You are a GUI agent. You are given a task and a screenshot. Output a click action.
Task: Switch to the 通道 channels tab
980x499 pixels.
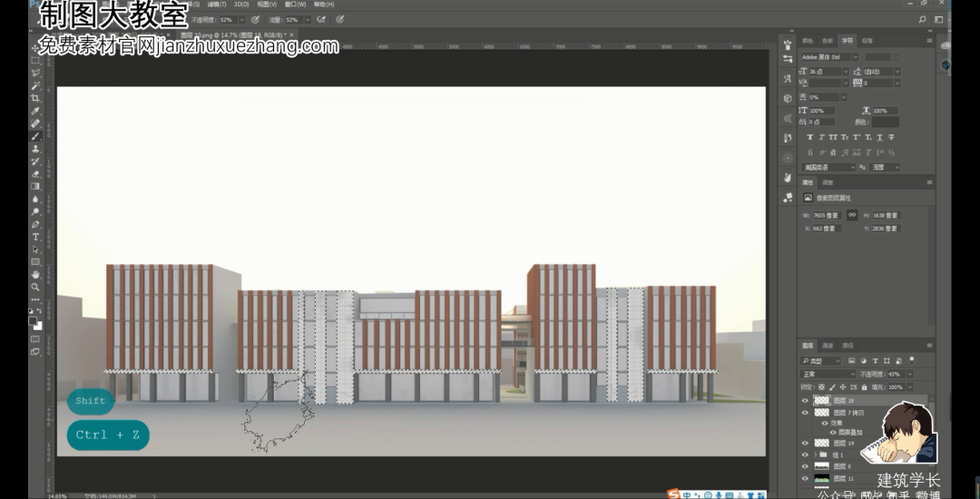828,346
